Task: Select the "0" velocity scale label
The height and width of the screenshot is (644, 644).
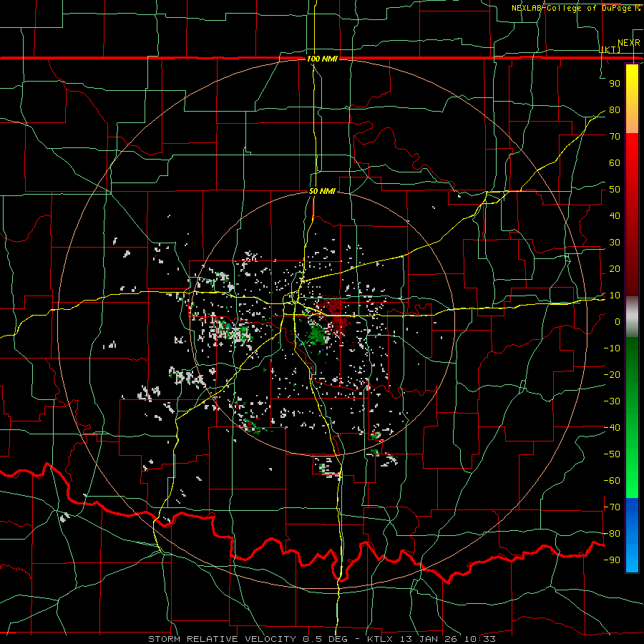Action: click(x=618, y=322)
